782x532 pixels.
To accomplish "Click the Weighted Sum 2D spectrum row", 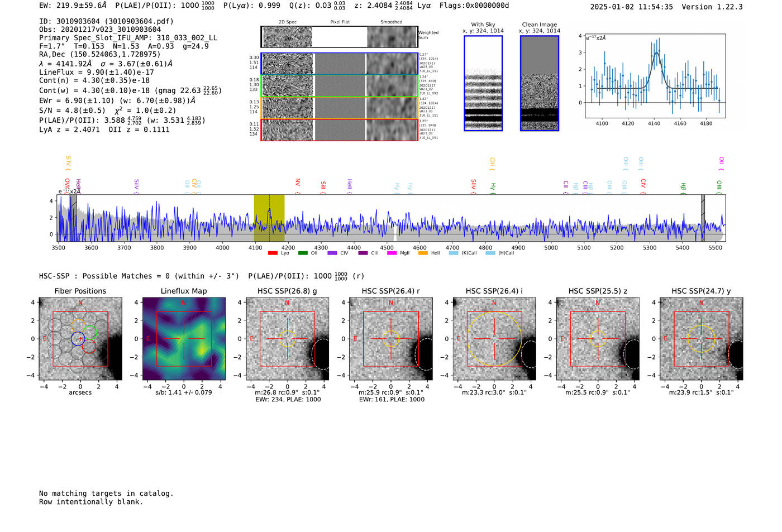I will (x=339, y=37).
